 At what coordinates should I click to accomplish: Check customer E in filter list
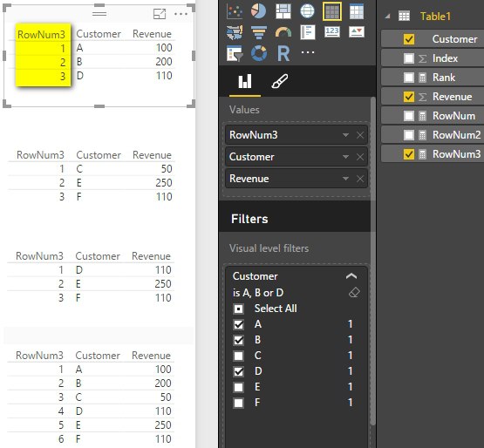coord(239,387)
